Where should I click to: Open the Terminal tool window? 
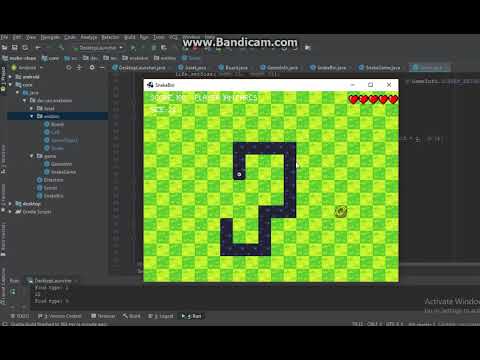(x=103, y=316)
